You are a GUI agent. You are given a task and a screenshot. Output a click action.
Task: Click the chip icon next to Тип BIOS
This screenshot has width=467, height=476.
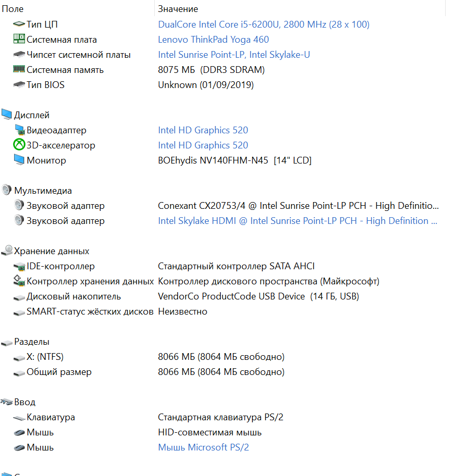tap(19, 84)
